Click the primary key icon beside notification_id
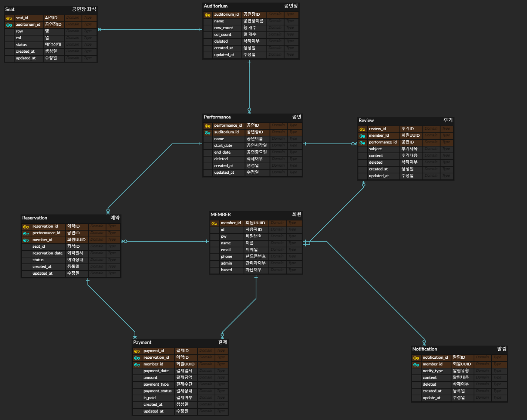 point(416,358)
